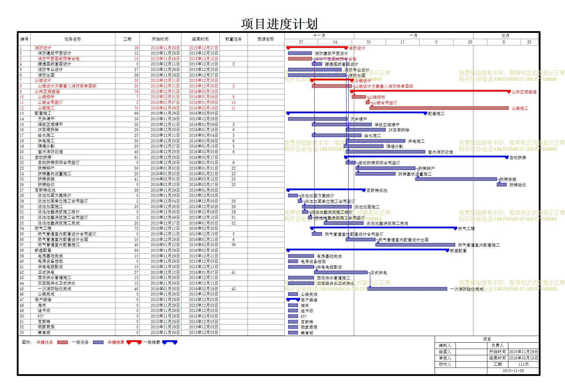The image size is (565, 392).
Task: Select task name 消防建筑平面设计 in the table
Action: [55, 53]
